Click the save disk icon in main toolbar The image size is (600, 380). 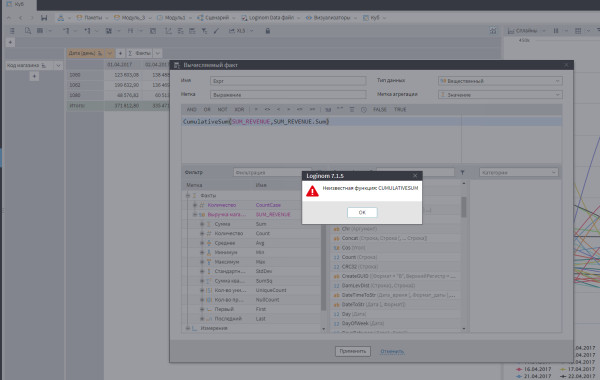coord(44,18)
